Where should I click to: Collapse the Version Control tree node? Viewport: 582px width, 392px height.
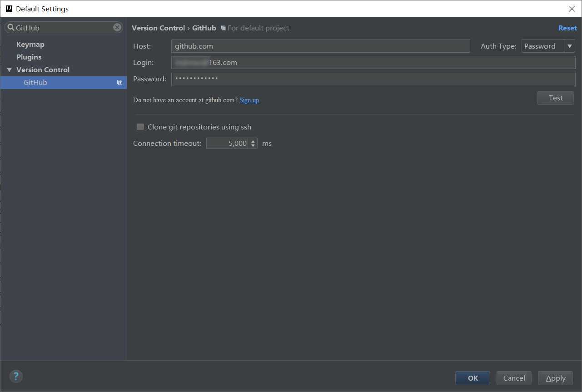[10, 70]
